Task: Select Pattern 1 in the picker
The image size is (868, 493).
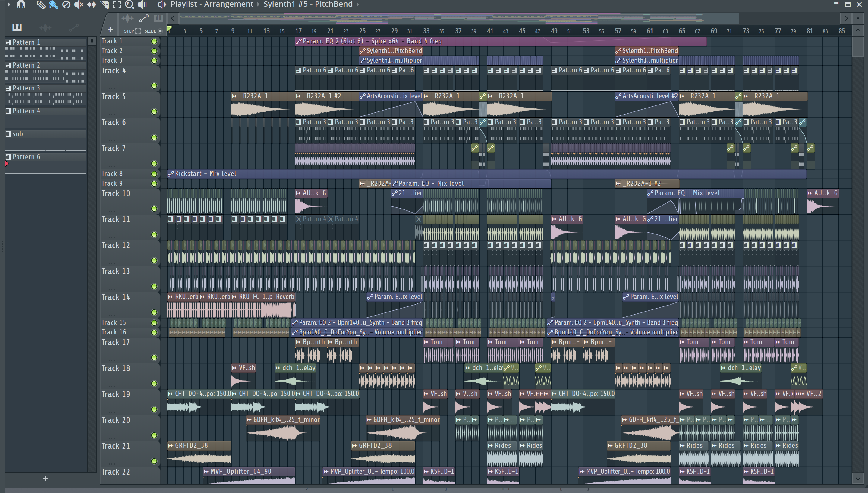Action: click(46, 42)
